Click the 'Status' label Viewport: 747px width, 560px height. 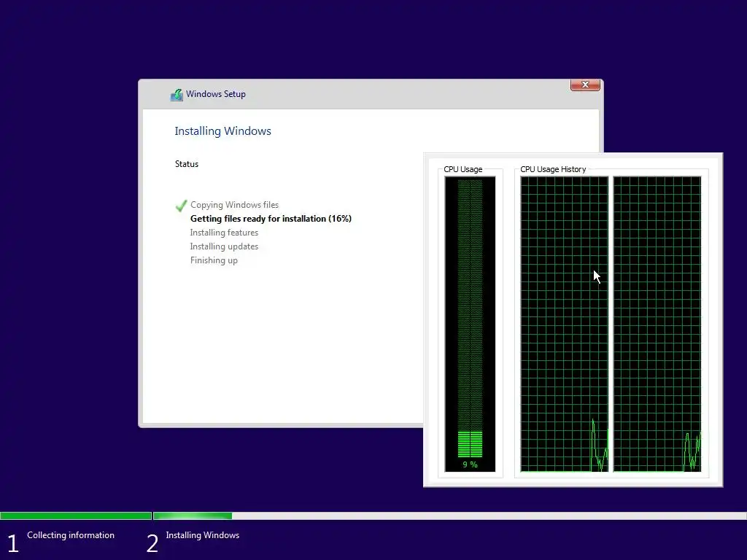coord(186,164)
